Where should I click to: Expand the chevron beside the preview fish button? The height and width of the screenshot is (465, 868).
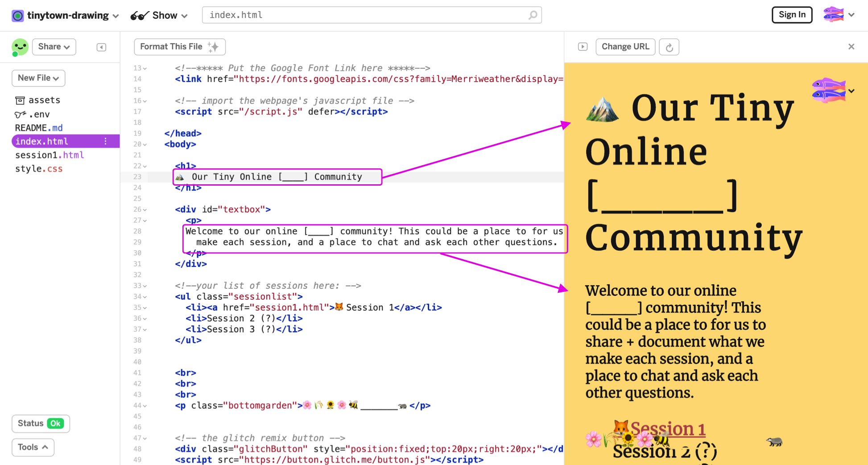coord(851,91)
